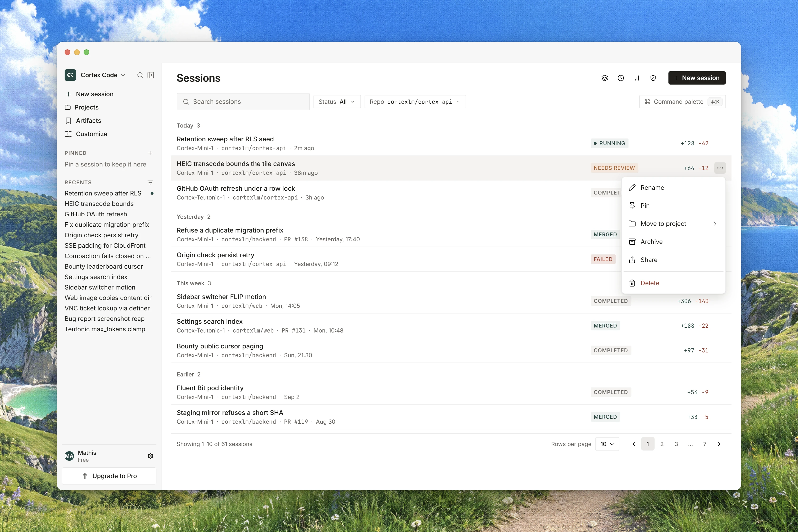Choose Archive in the context menu
The width and height of the screenshot is (798, 532).
click(x=673, y=242)
